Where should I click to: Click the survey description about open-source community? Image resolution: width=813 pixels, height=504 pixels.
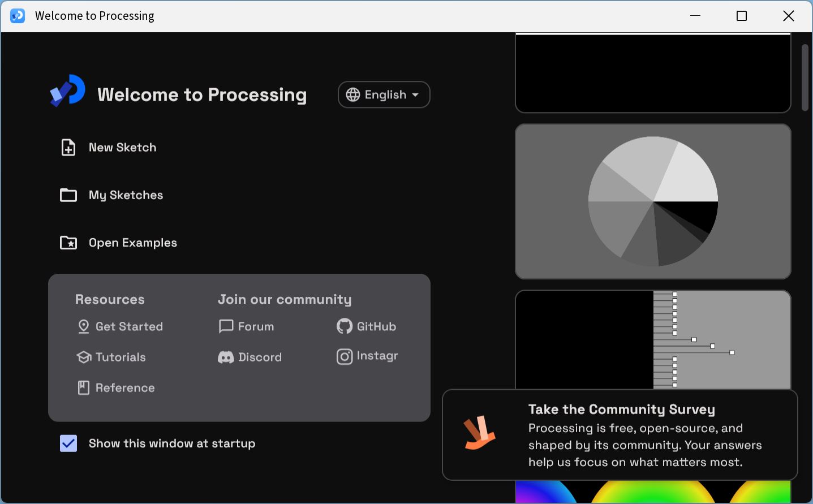[x=645, y=445]
